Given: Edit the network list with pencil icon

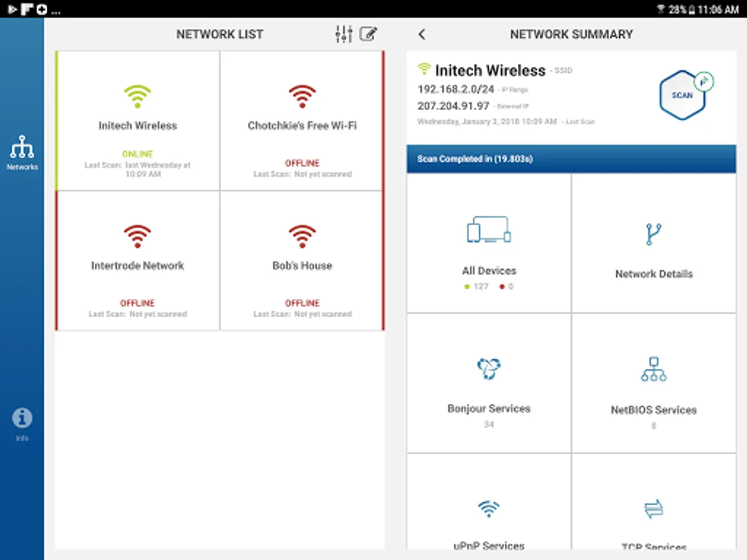Looking at the screenshot, I should point(369,34).
